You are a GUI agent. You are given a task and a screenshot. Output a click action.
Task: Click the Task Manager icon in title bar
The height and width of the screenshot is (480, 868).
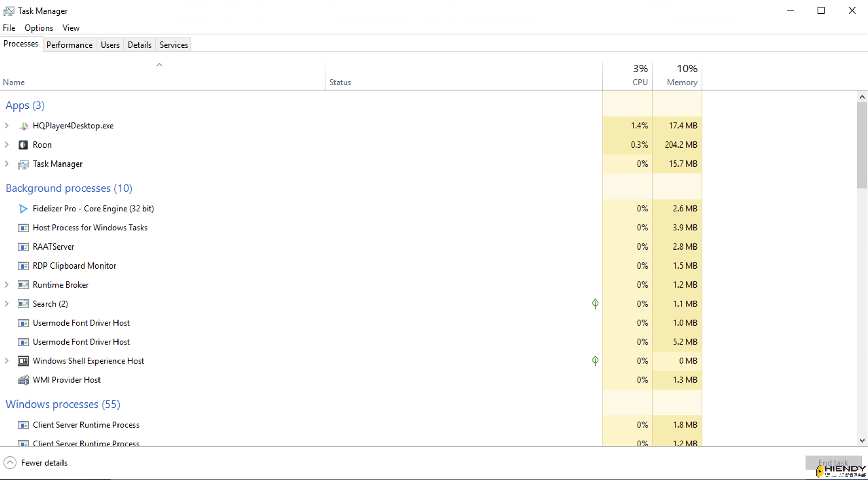click(x=9, y=11)
